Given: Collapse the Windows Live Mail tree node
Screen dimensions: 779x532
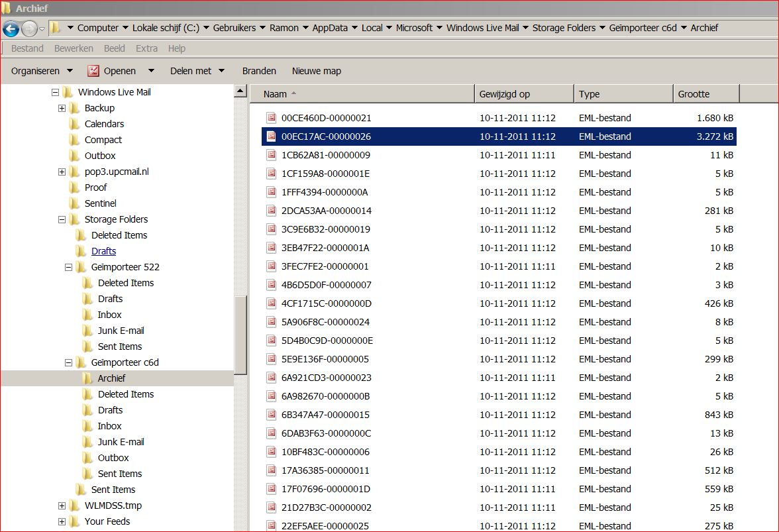Looking at the screenshot, I should [x=55, y=92].
